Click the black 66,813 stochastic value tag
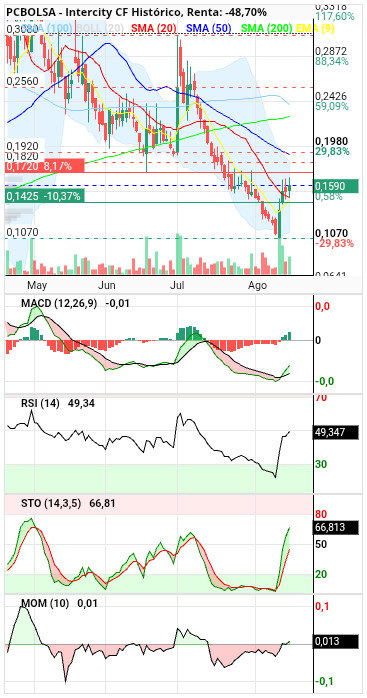367x698 pixels. [x=336, y=528]
